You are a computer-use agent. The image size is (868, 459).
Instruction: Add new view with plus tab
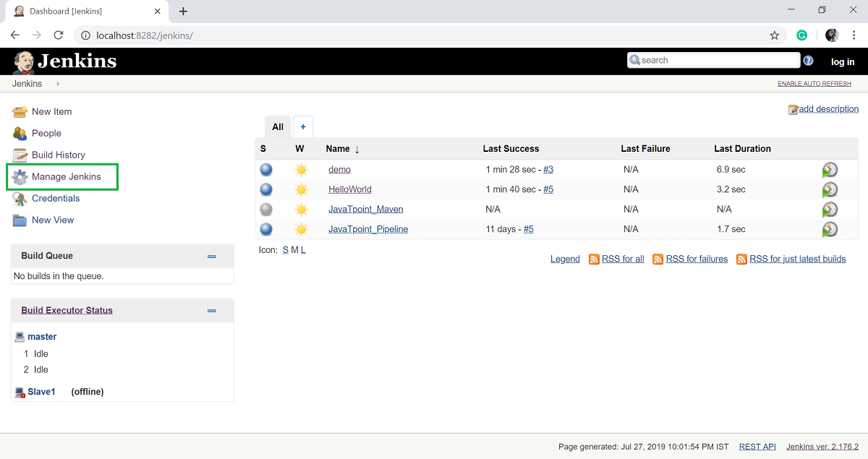pos(303,126)
